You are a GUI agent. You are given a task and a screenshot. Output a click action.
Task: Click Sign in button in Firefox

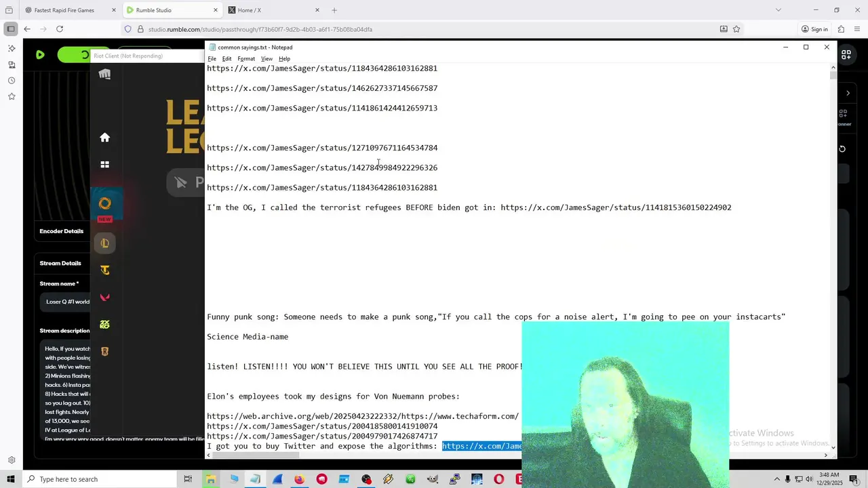point(814,29)
